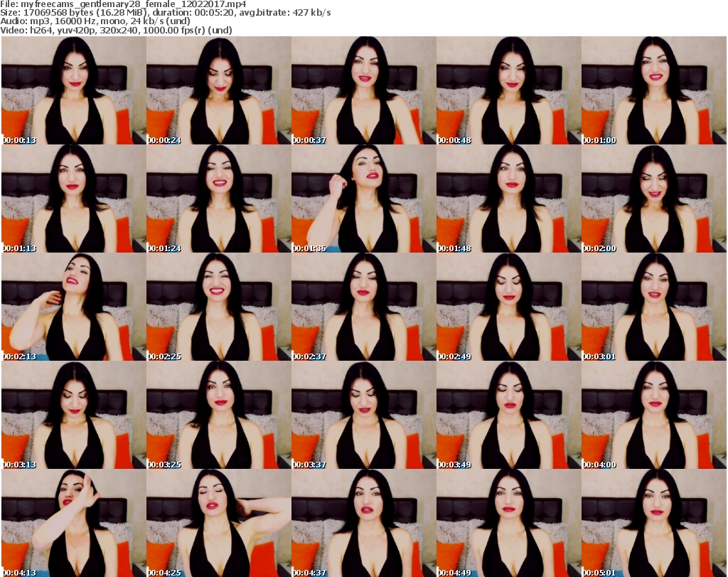
Task: Select the frame marked 00:02:00
Action: click(x=654, y=198)
